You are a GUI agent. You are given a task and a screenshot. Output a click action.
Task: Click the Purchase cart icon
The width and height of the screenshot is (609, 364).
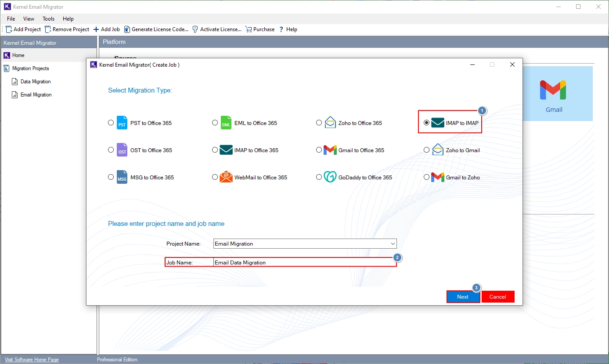(249, 29)
